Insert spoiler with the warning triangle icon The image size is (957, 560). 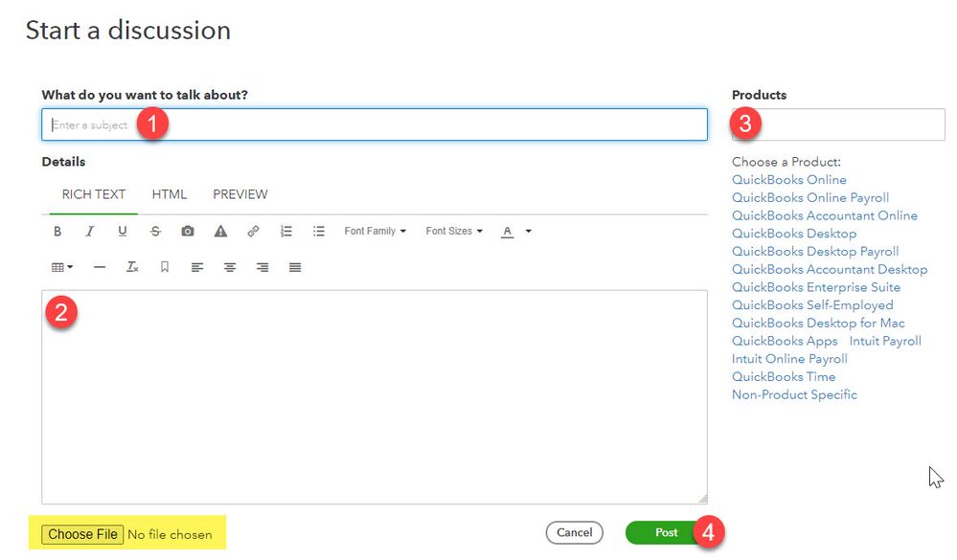tap(220, 232)
